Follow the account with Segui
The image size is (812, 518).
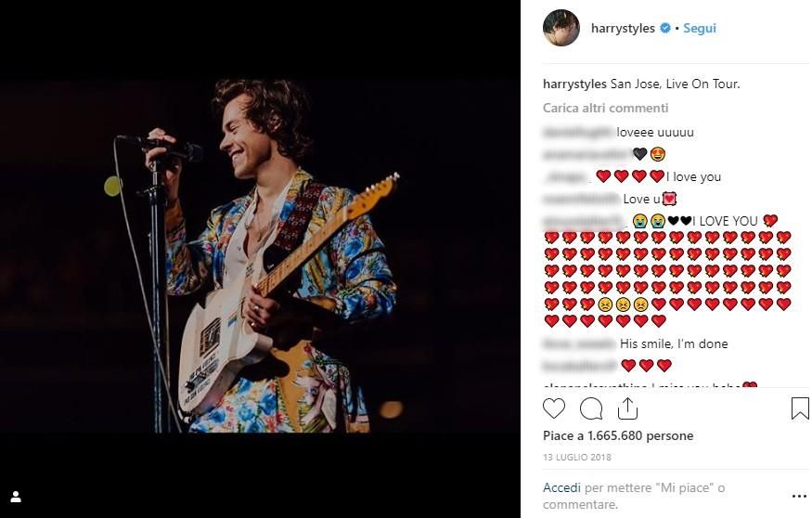[x=700, y=29]
